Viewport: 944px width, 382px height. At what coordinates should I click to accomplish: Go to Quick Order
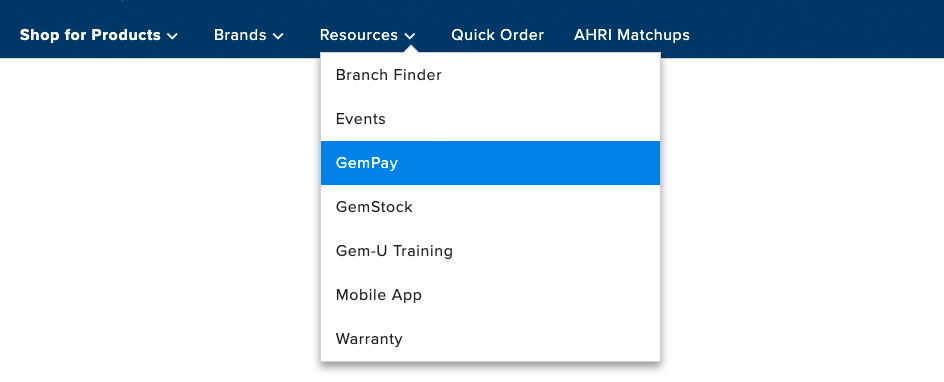[497, 35]
